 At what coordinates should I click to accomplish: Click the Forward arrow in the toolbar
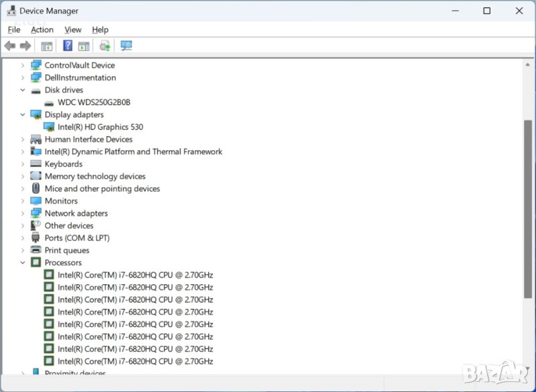pos(25,46)
